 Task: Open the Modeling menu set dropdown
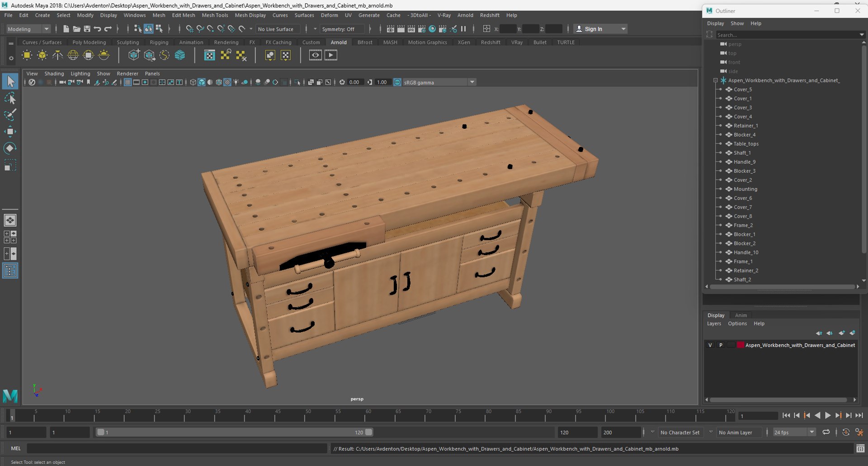[28, 29]
